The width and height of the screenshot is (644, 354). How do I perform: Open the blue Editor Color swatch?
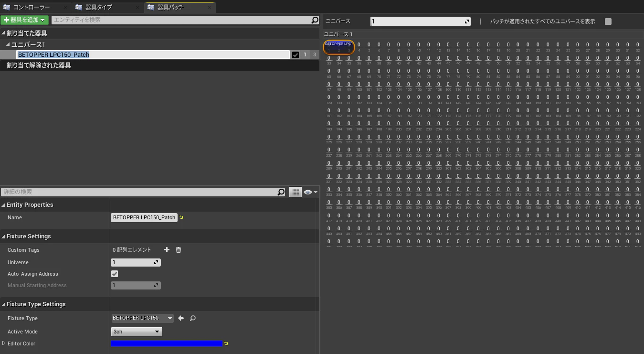pos(167,343)
